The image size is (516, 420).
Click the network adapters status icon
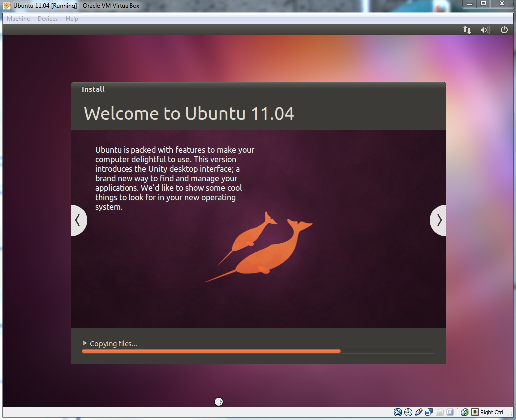(429, 412)
